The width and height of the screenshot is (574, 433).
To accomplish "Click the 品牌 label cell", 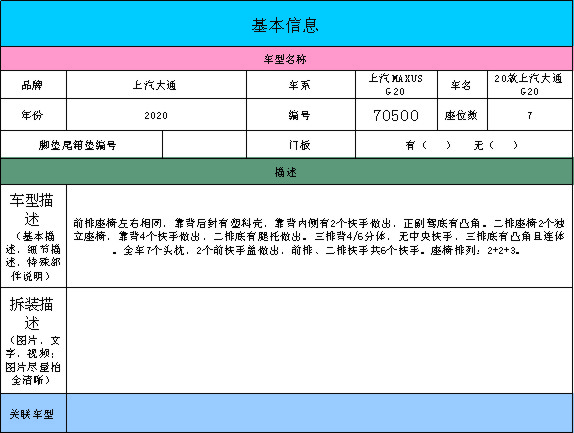I will (x=33, y=85).
